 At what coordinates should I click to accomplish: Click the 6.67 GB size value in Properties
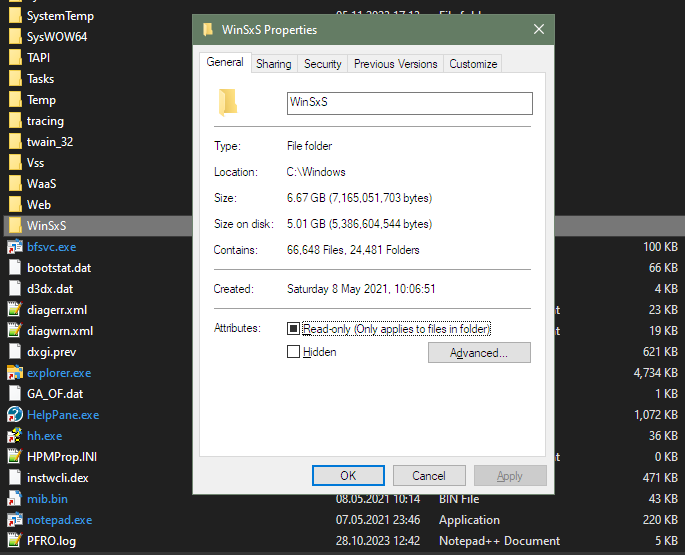pos(359,198)
